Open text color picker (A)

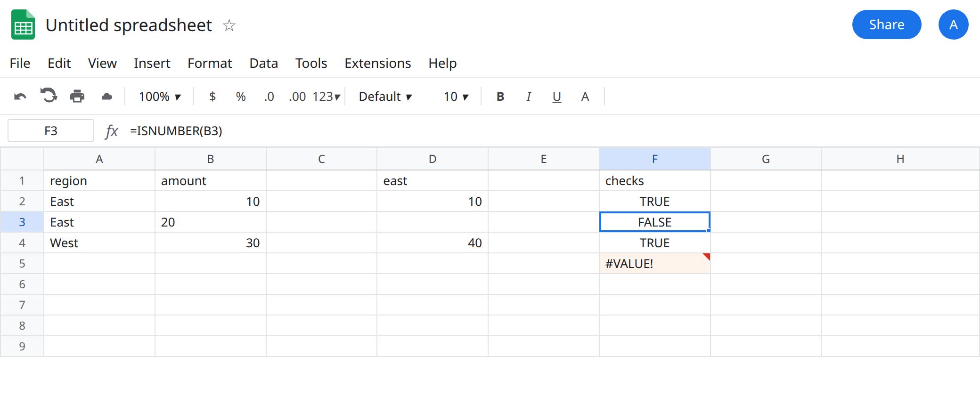point(585,97)
